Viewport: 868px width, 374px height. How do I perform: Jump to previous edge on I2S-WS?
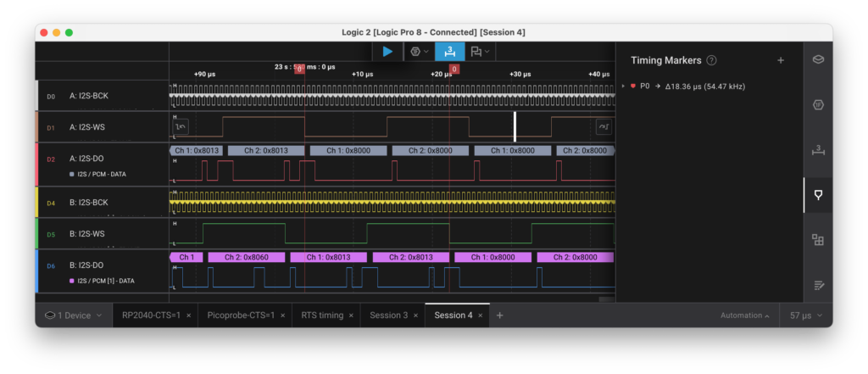coord(181,127)
